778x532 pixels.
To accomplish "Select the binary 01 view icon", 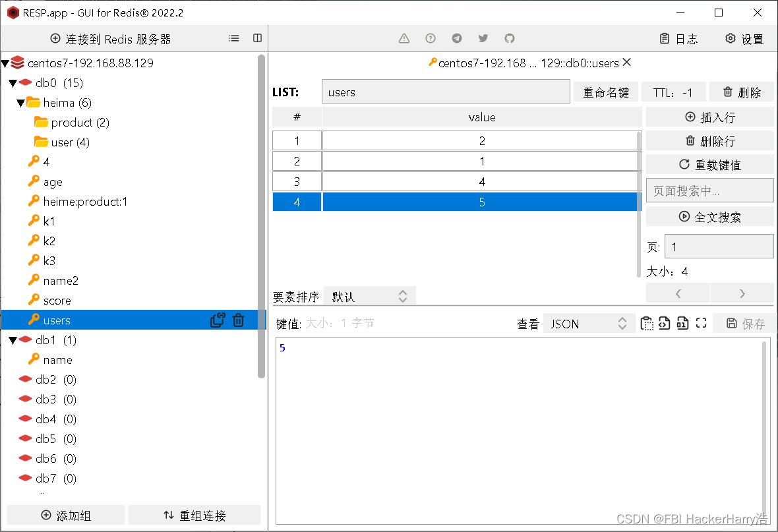I will point(682,323).
